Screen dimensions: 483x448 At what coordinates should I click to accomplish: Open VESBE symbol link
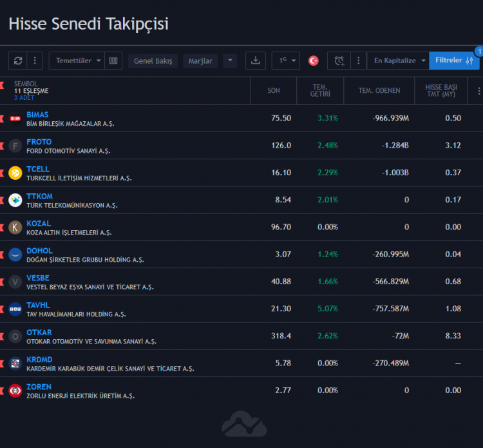38,278
